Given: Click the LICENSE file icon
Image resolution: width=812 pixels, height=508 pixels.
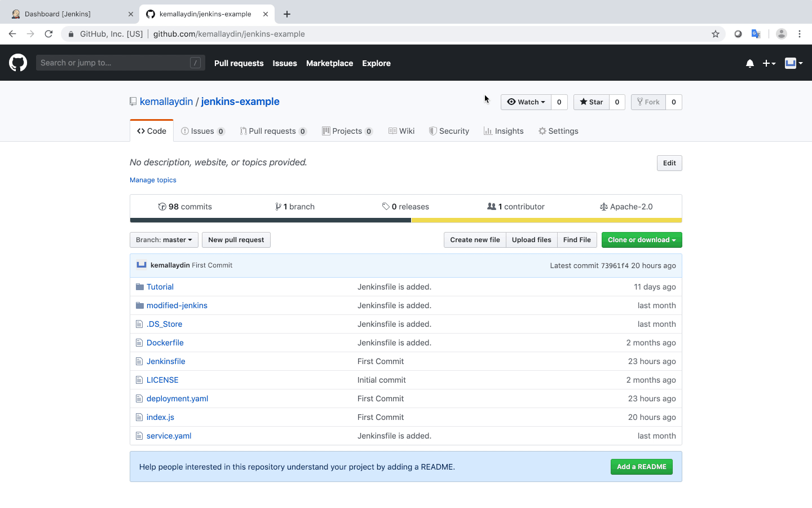Looking at the screenshot, I should point(139,380).
